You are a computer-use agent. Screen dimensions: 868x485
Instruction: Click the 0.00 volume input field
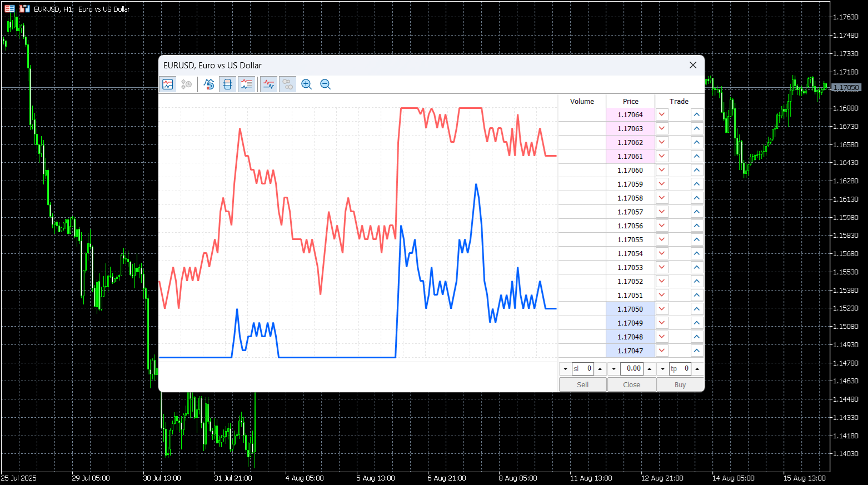[632, 369]
